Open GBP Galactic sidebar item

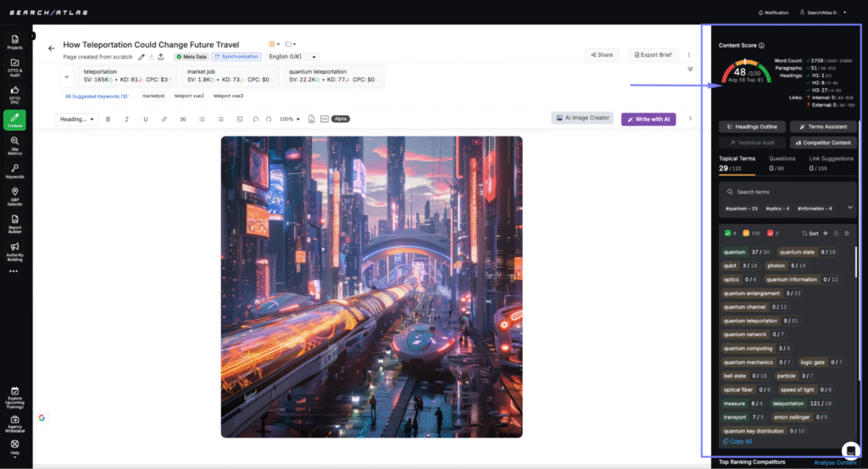[15, 197]
